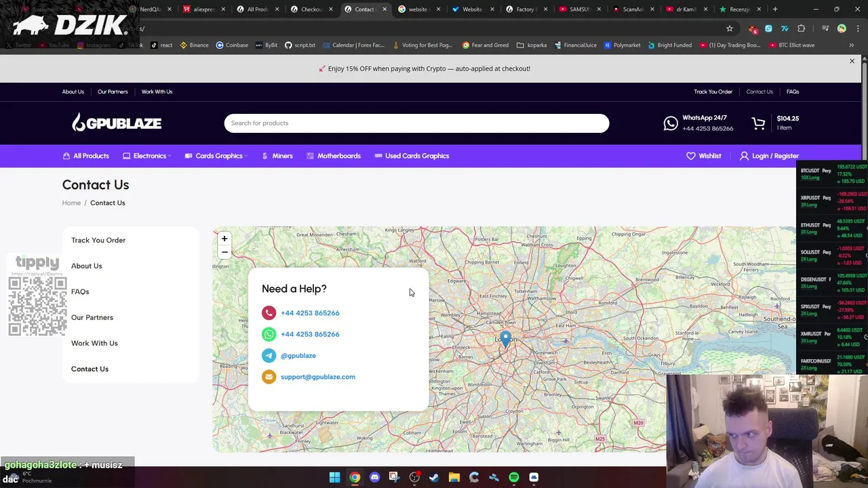Open Spotify from the taskbar

(x=514, y=477)
